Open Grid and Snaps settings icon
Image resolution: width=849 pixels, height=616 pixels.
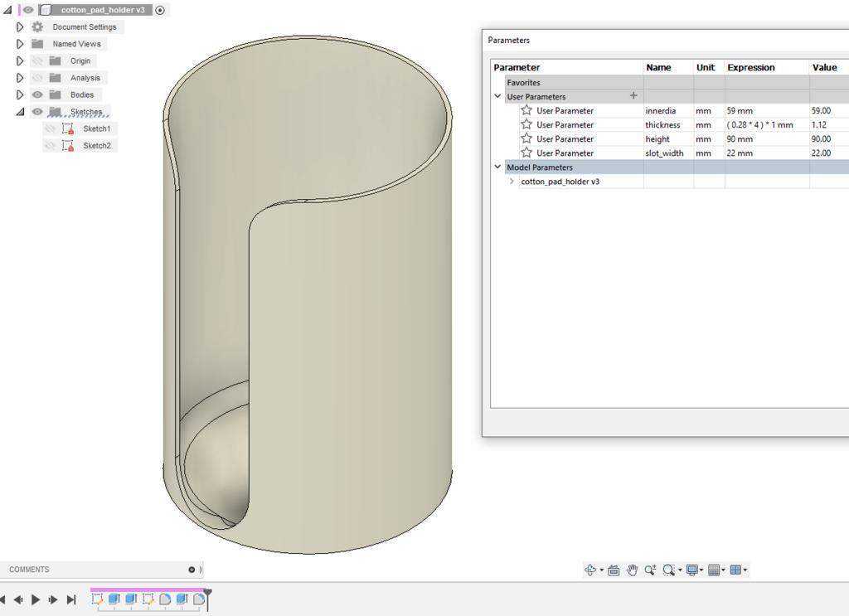click(x=714, y=570)
